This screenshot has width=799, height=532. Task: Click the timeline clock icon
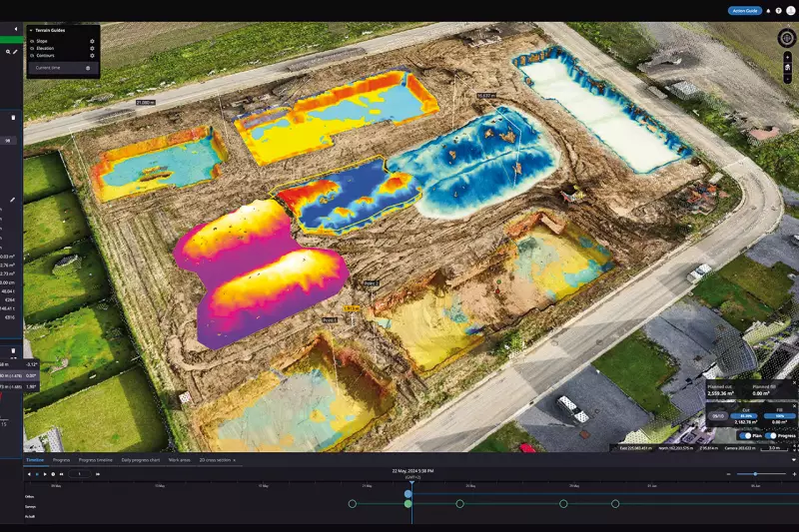click(x=53, y=474)
